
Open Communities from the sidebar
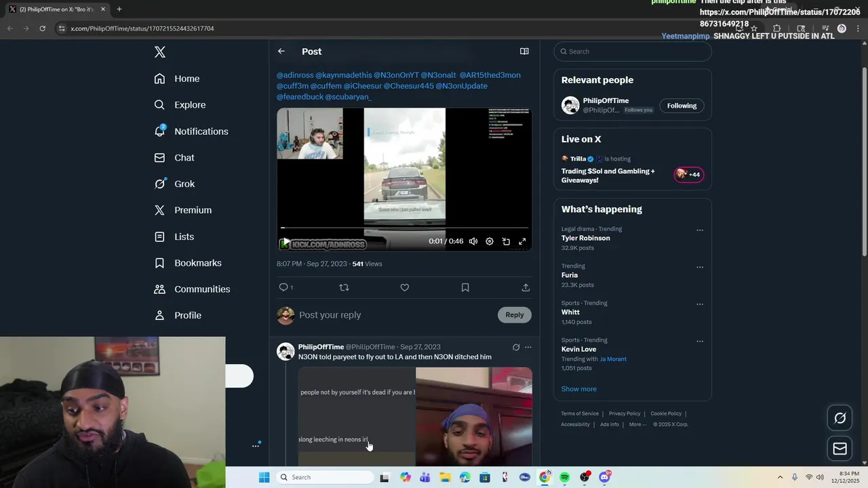coord(192,289)
